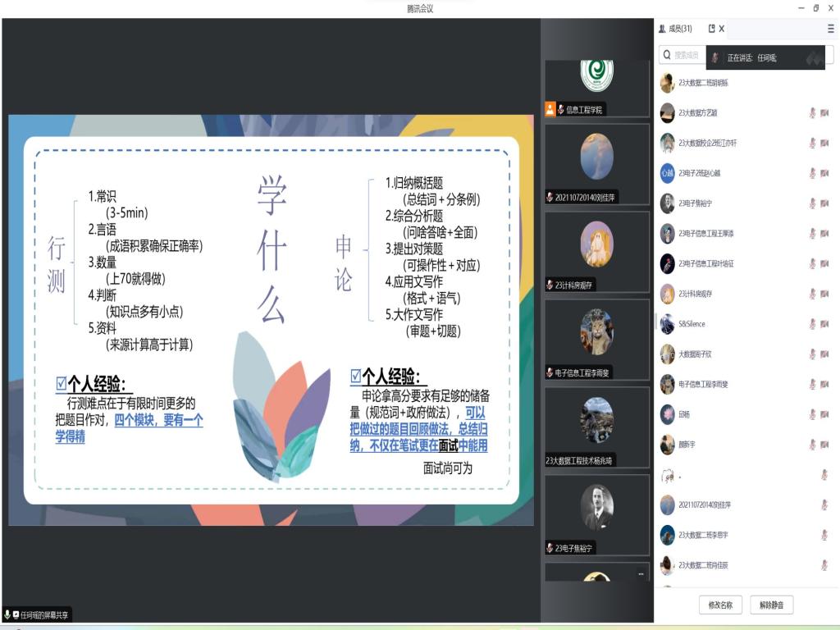The height and width of the screenshot is (630, 840).
Task: Open the three-dot menu on bottom video tile
Action: click(641, 574)
